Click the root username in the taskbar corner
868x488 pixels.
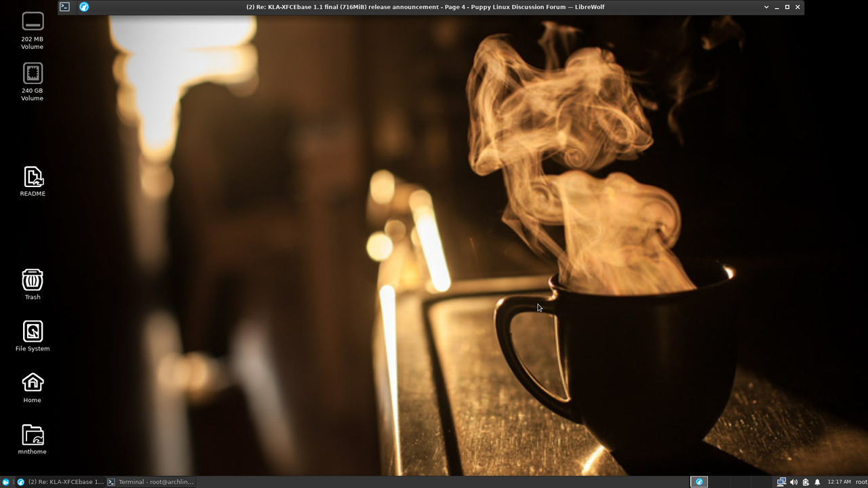click(861, 481)
